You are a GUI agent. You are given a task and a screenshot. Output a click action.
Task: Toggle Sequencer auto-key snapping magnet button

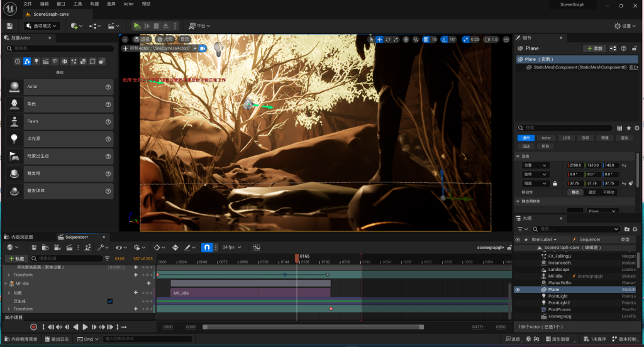(207, 247)
